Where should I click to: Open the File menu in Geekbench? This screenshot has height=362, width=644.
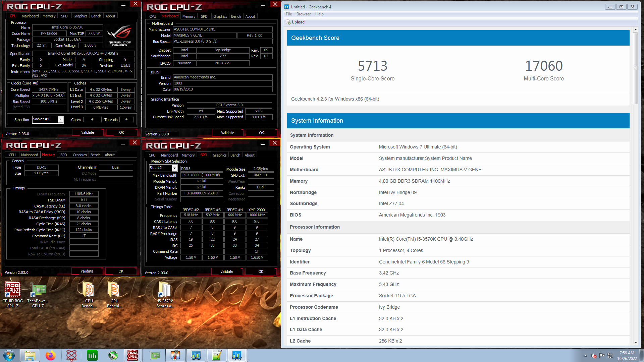(x=289, y=14)
